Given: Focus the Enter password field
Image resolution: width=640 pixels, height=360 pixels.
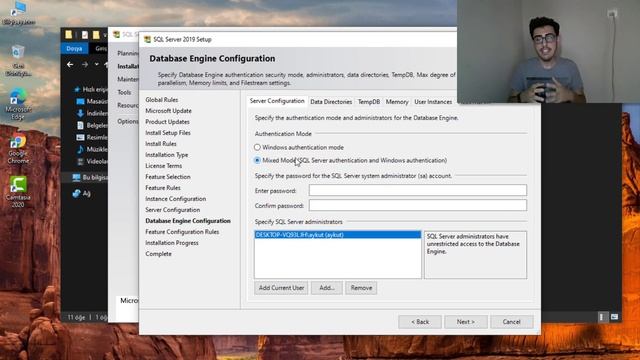Looking at the screenshot, I should 418,190.
